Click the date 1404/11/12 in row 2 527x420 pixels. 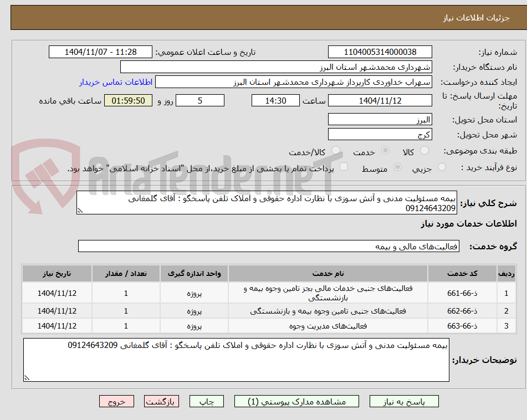(x=57, y=311)
